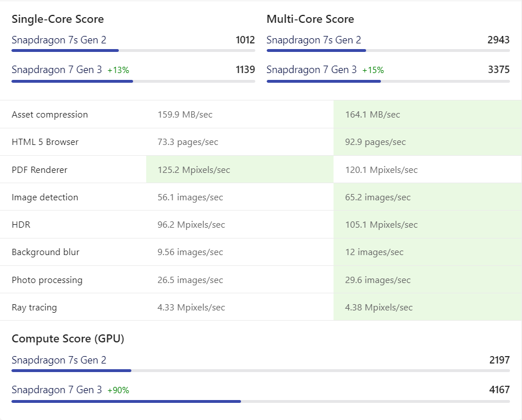Open Snapdragon 7s Gen 2 link under Multi-Core Score
Image resolution: width=522 pixels, height=420 pixels.
coord(314,40)
